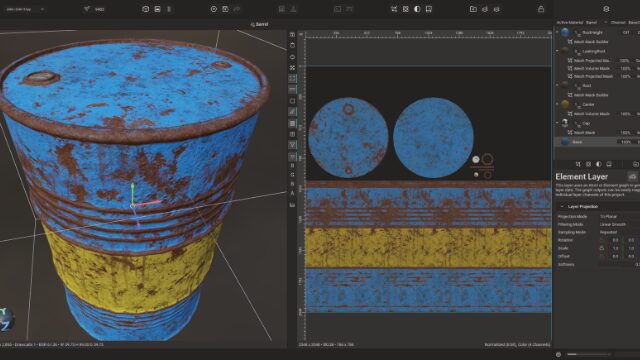Click the filled square tool in vertical toolbar

tap(292, 123)
